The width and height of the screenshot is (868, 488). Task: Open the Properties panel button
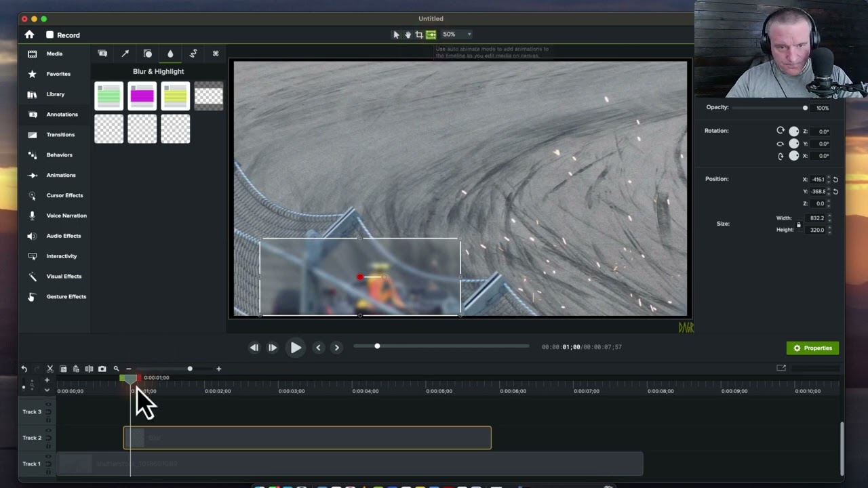coord(812,348)
